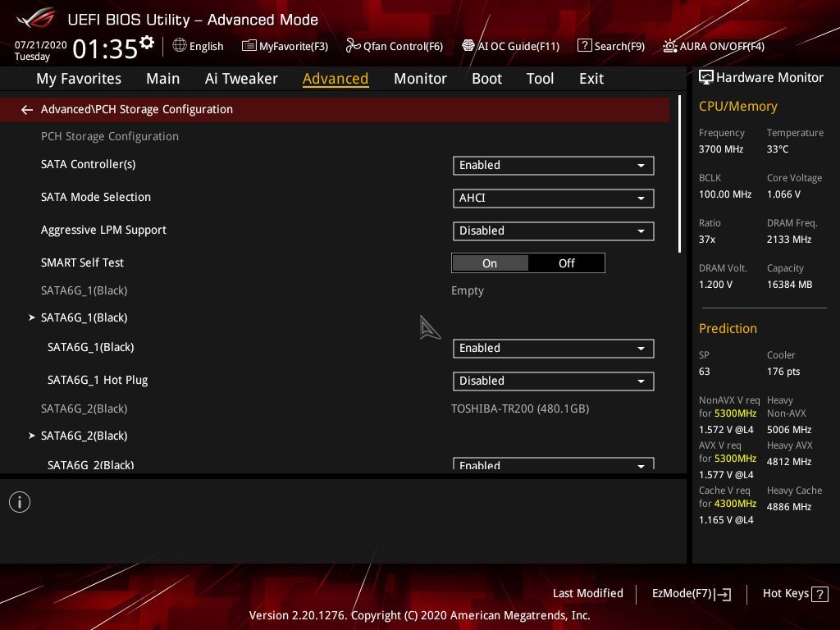Click TOSHIBA-TR200 (480.1GB) drive text
Image resolution: width=840 pixels, height=630 pixels.
(x=520, y=409)
